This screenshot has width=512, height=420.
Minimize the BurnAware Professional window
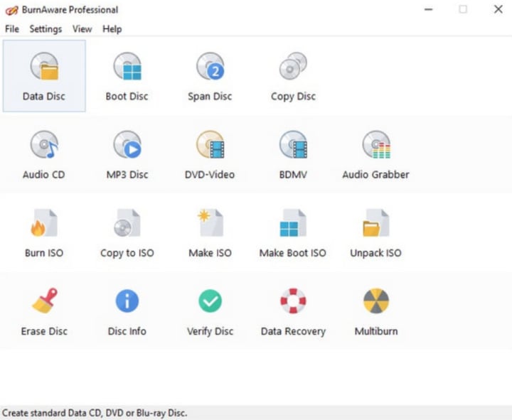point(428,9)
